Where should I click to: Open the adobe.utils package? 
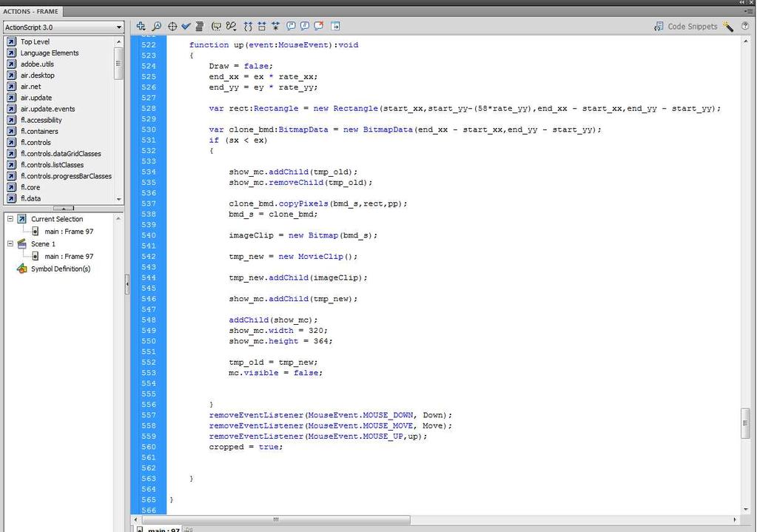click(37, 64)
